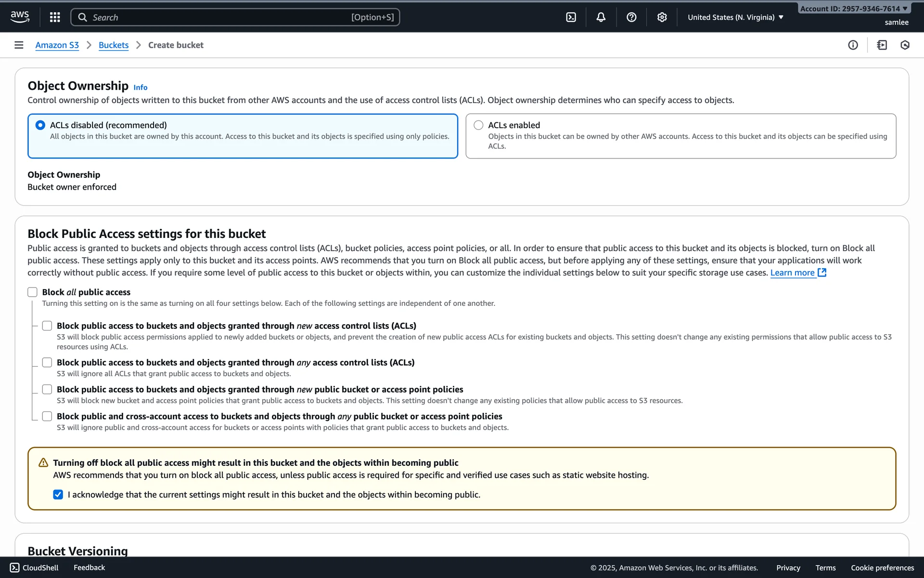Click the Object Ownership Info link
Viewport: 924px width, 578px height.
140,87
